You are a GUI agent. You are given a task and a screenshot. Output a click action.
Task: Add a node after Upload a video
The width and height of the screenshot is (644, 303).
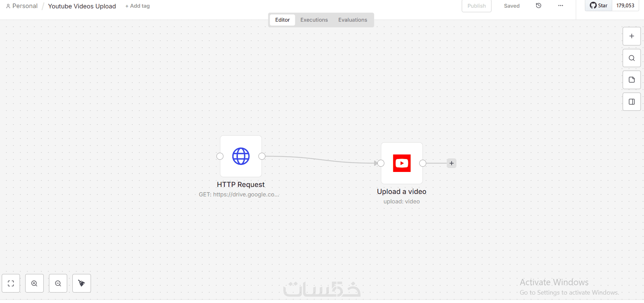pyautogui.click(x=452, y=163)
